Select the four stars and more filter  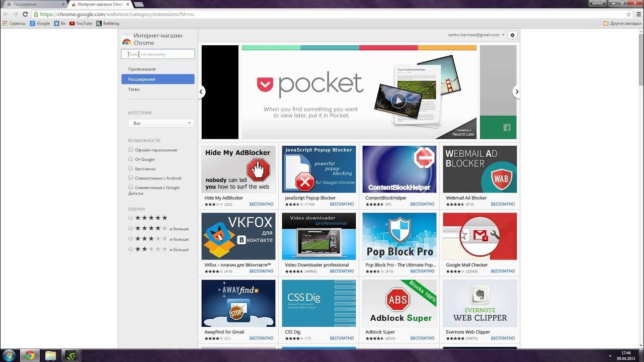coord(131,228)
